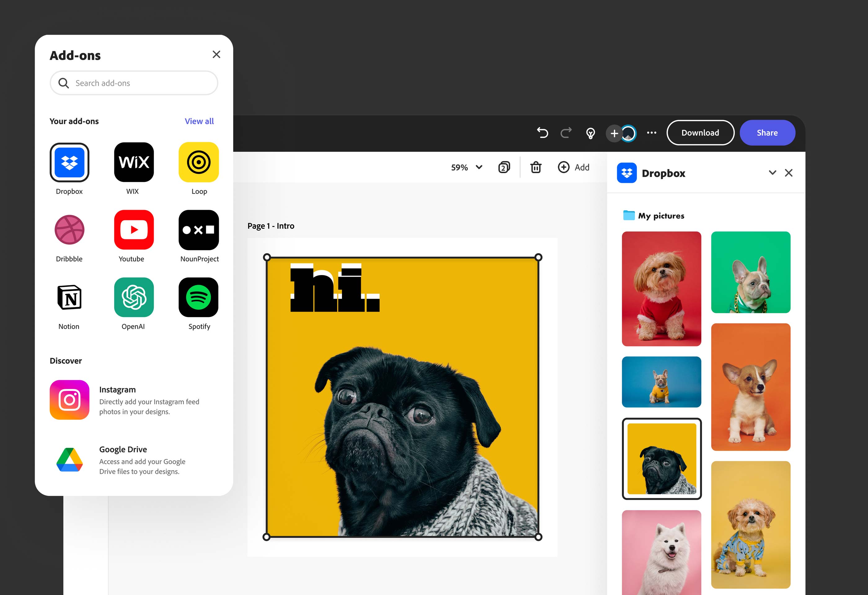Select the blue background dog photo
The image size is (868, 595).
pyautogui.click(x=662, y=382)
